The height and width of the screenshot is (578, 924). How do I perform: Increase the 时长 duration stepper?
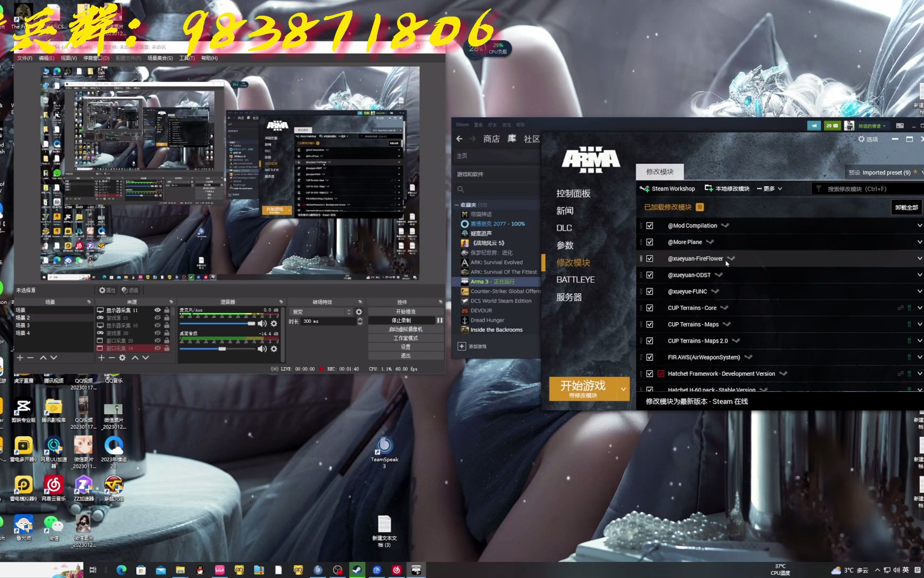coord(360,319)
